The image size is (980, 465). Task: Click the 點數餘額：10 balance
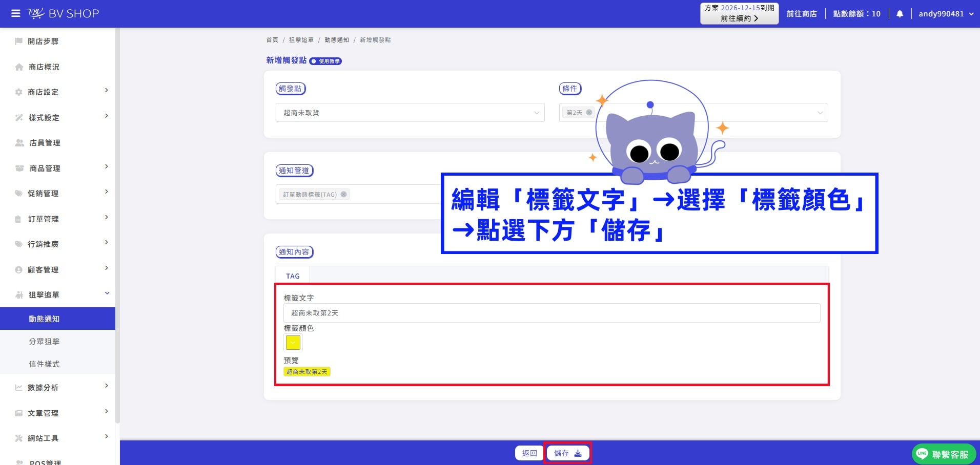pyautogui.click(x=856, y=14)
